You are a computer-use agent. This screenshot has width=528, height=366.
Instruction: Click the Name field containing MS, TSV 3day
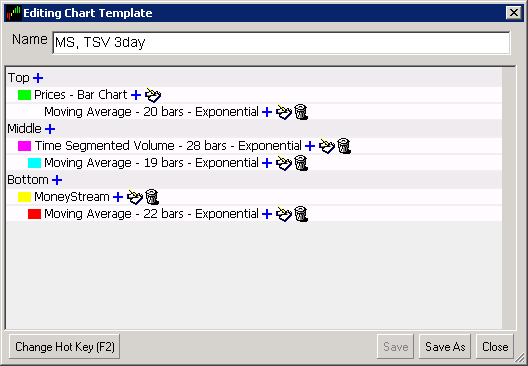click(x=281, y=43)
